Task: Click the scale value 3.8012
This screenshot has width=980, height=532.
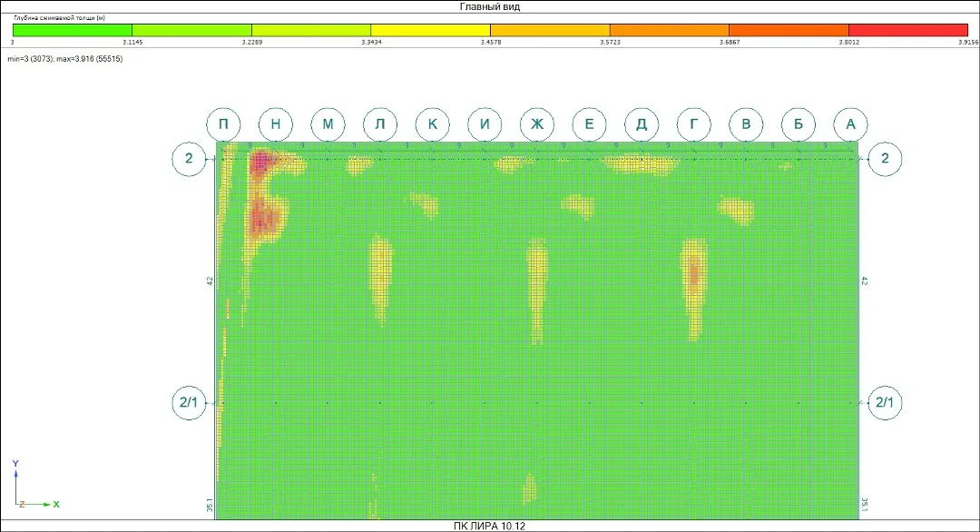Action: click(848, 42)
